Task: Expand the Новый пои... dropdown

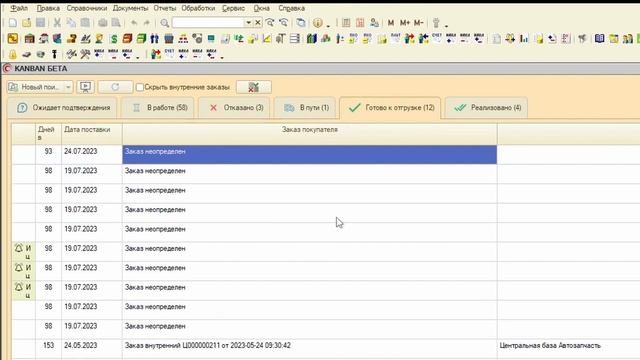Action: tap(68, 87)
